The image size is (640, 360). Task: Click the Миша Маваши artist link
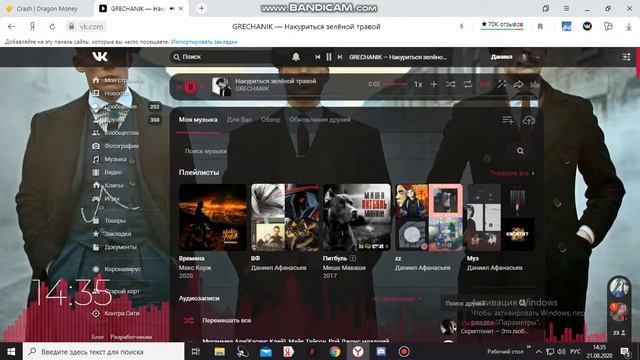coord(344,268)
